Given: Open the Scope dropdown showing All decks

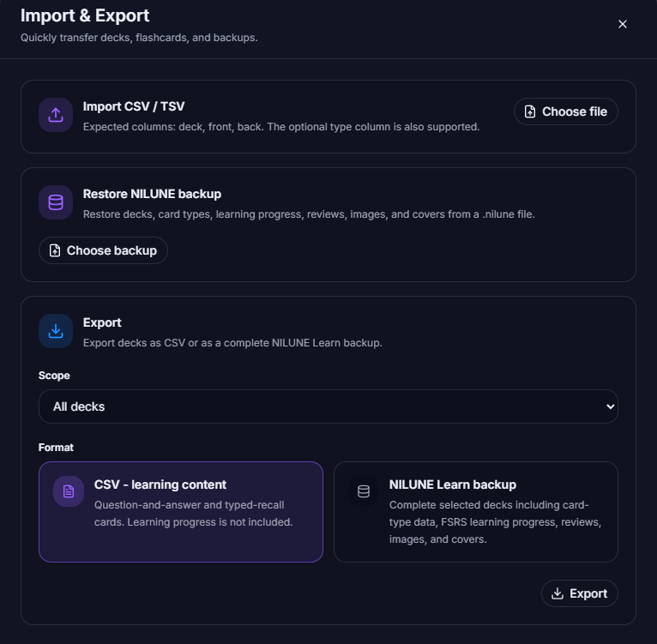Looking at the screenshot, I should click(x=328, y=406).
